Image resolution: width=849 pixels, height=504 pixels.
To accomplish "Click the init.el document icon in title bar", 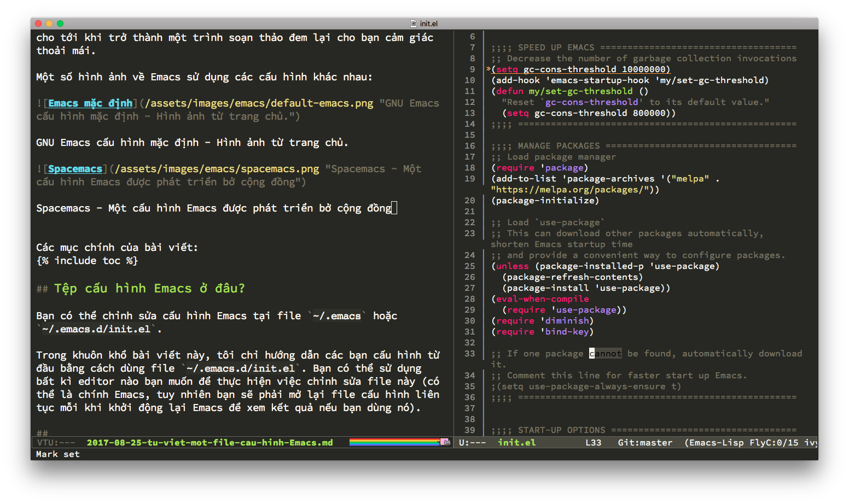I will 414,24.
